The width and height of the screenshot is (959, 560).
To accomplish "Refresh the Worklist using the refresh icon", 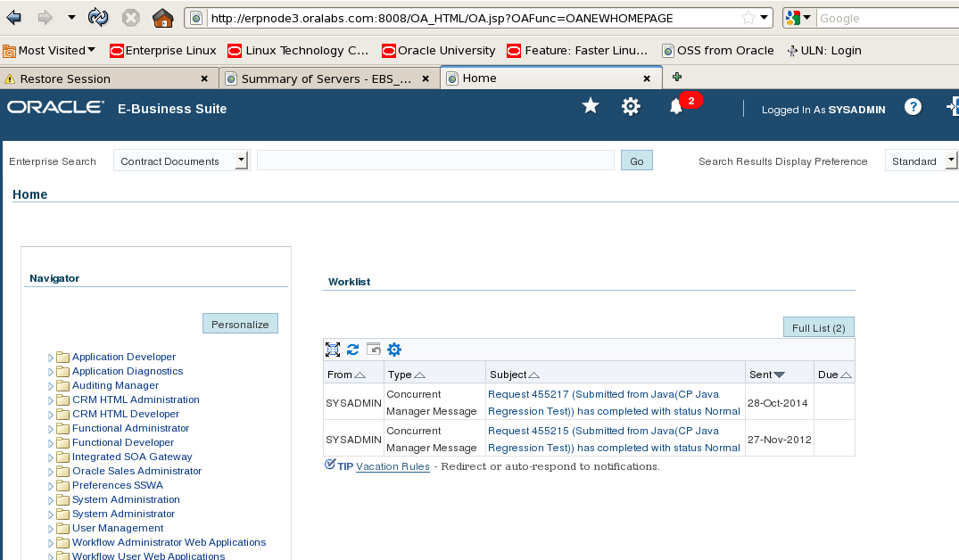I will [x=352, y=350].
